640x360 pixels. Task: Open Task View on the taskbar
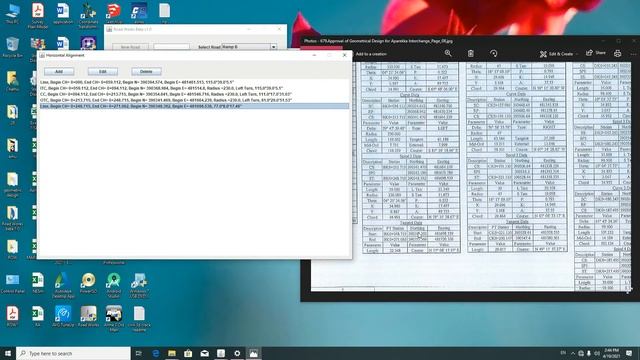coord(139,353)
